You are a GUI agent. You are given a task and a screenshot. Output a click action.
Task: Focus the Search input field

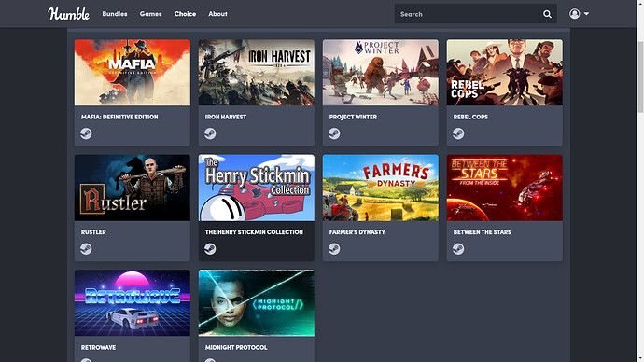click(x=469, y=14)
